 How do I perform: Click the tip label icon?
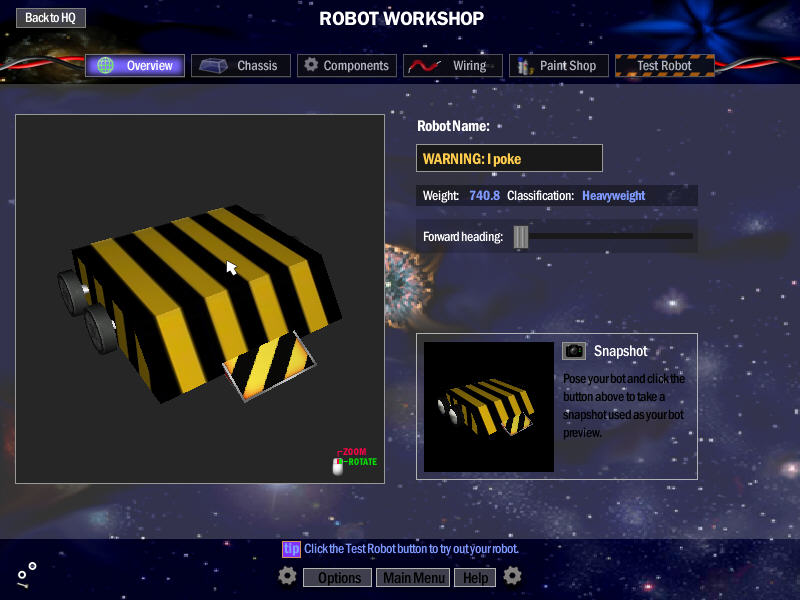point(291,549)
